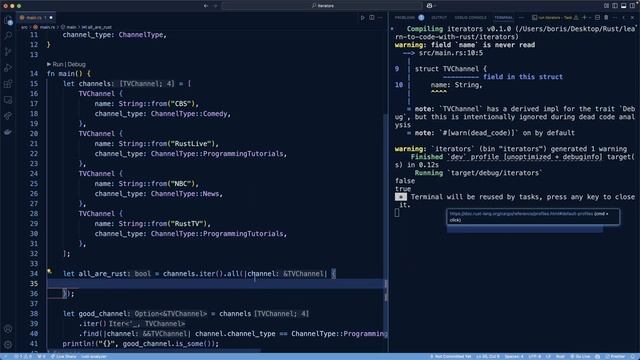This screenshot has width=640, height=360.
Task: Click UTF-8 encoding in status bar
Action: (x=535, y=356)
